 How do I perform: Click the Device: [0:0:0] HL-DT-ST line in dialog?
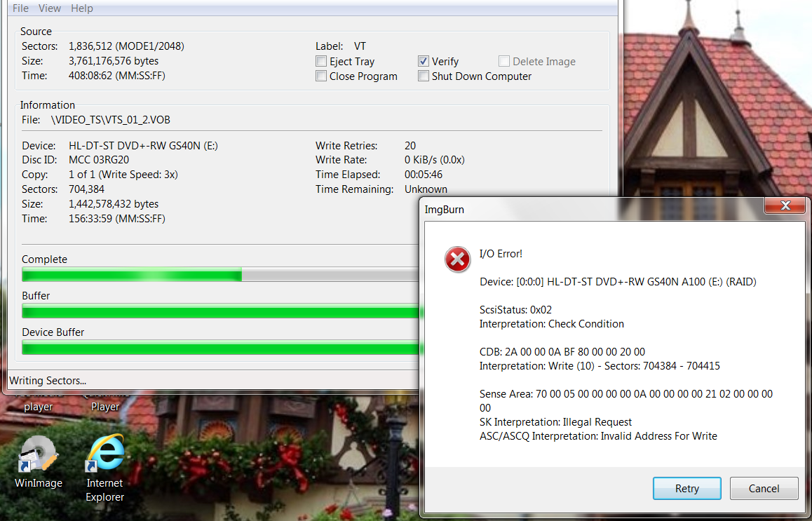[618, 282]
